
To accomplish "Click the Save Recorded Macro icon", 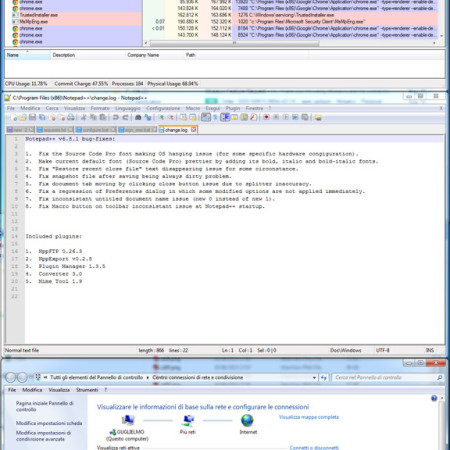I will pyautogui.click(x=305, y=117).
